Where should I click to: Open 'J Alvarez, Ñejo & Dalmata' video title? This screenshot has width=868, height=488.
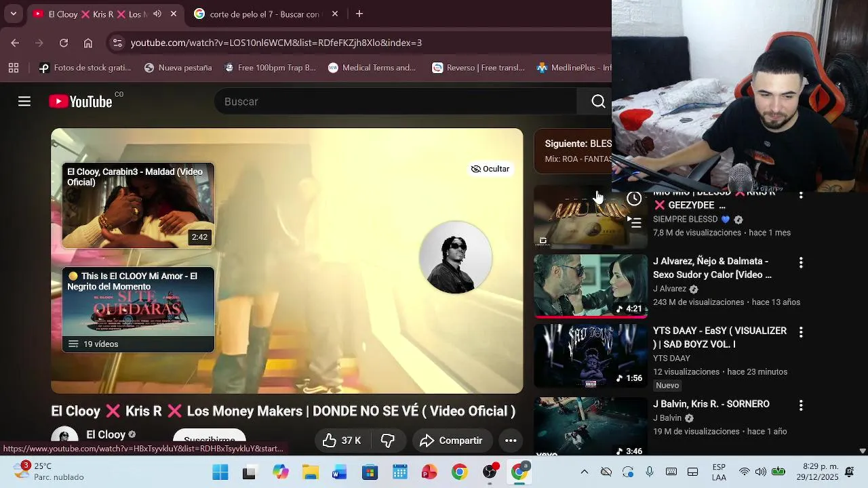tap(712, 268)
